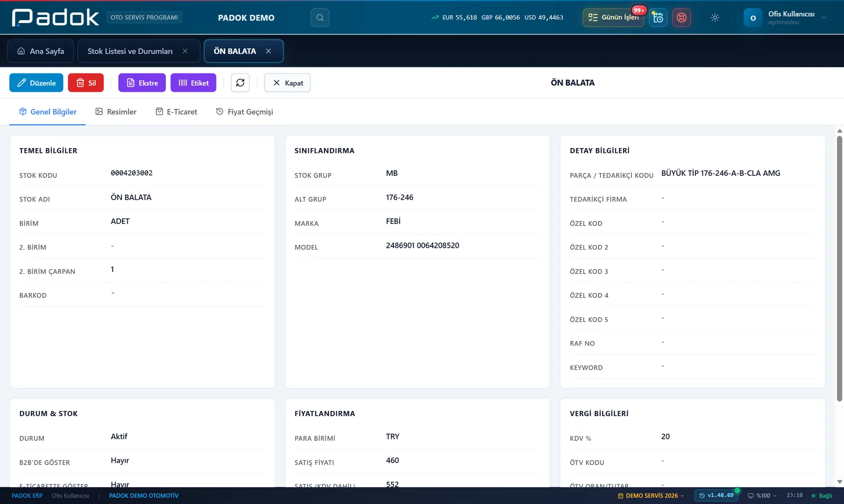Open the %100 zoom dropdown

(x=762, y=496)
